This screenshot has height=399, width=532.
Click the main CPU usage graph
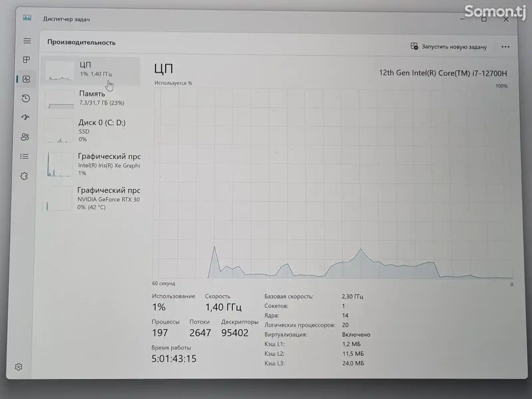(332, 183)
